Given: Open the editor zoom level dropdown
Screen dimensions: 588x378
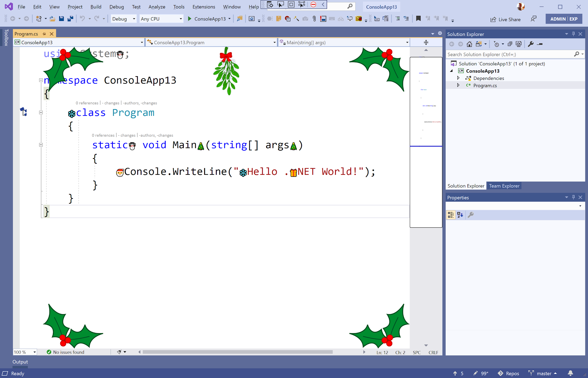Looking at the screenshot, I should tap(34, 352).
